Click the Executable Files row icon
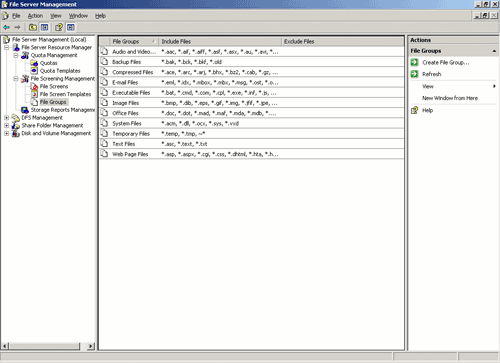500x363 pixels. coord(105,92)
